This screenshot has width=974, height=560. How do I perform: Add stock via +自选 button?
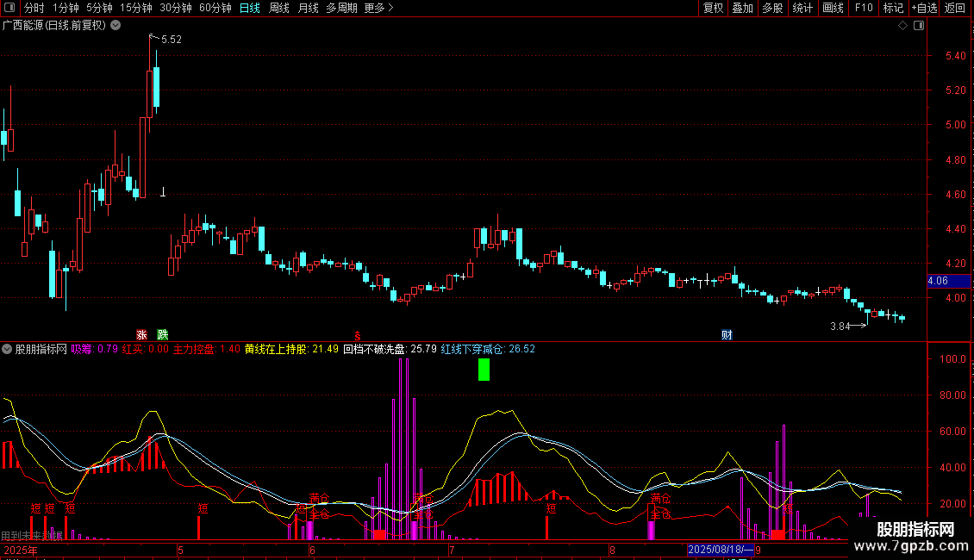[x=924, y=9]
